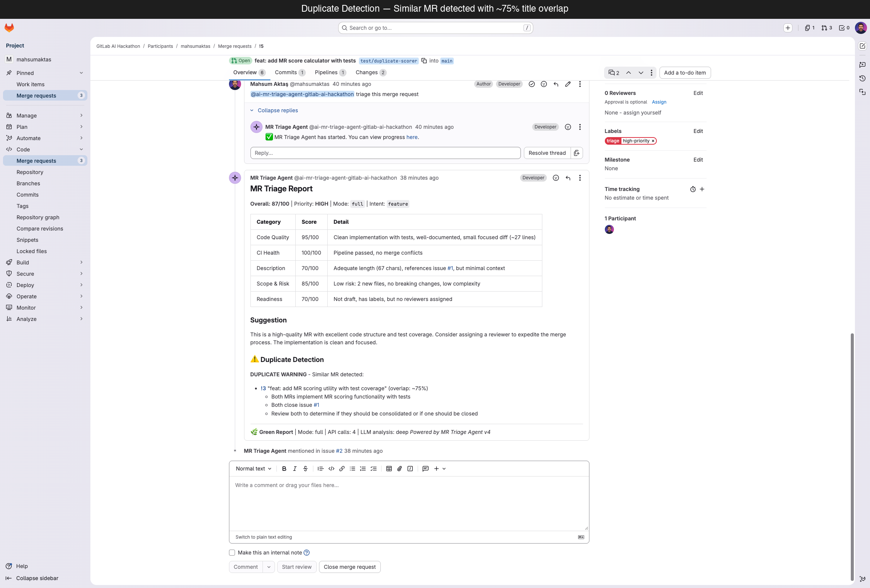Click the attach file paperclip icon
Screen dimensions: 870x588
[x=400, y=469]
